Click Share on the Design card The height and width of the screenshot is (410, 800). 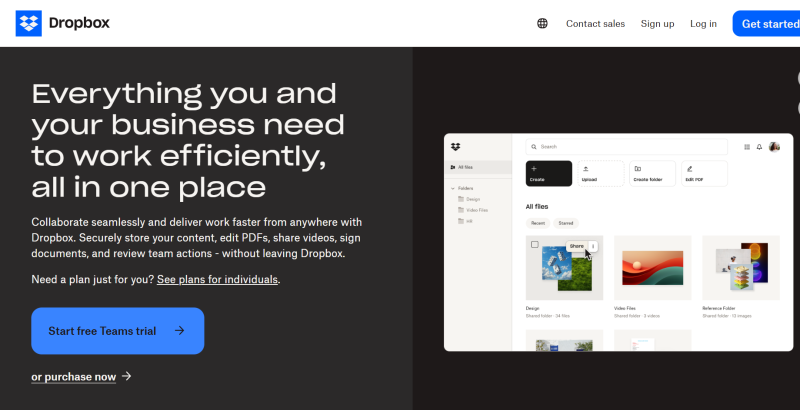click(x=577, y=246)
